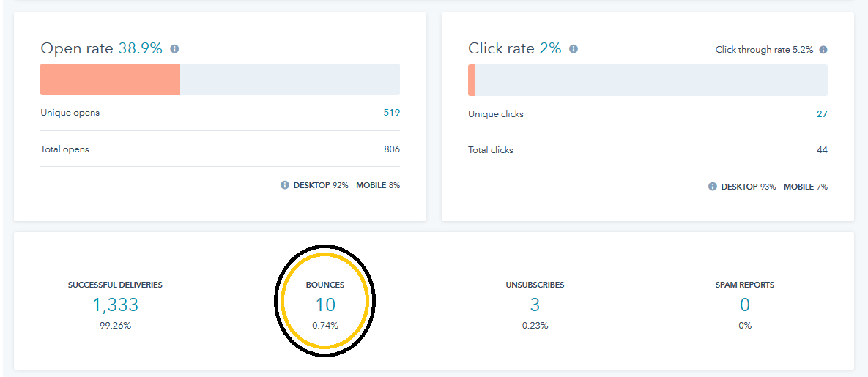The width and height of the screenshot is (868, 377).
Task: Click info icon next to Click through rate
Action: (823, 50)
